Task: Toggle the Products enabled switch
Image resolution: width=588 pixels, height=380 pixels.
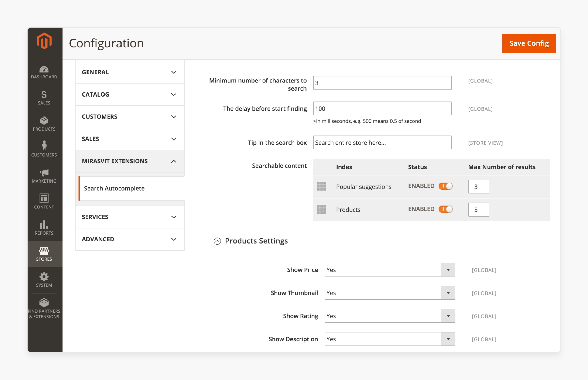Action: point(445,209)
